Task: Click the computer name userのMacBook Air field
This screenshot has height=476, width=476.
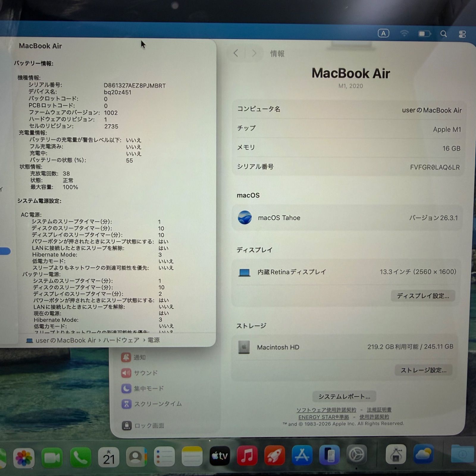Action: point(349,110)
